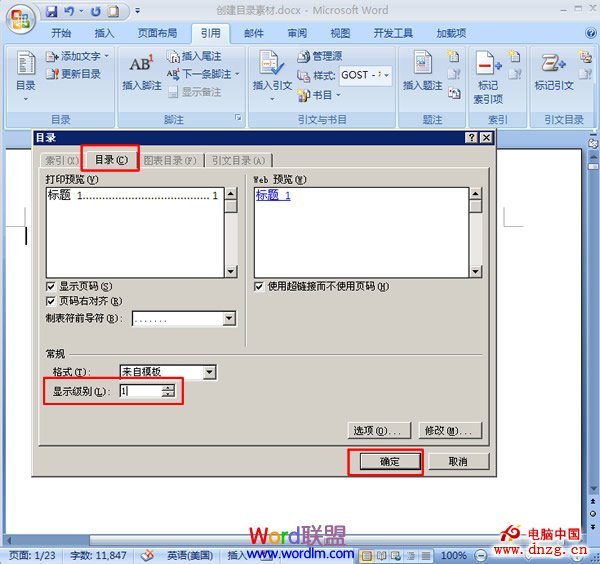Click 修改(M)... modify button
600x564 pixels.
pos(450,431)
